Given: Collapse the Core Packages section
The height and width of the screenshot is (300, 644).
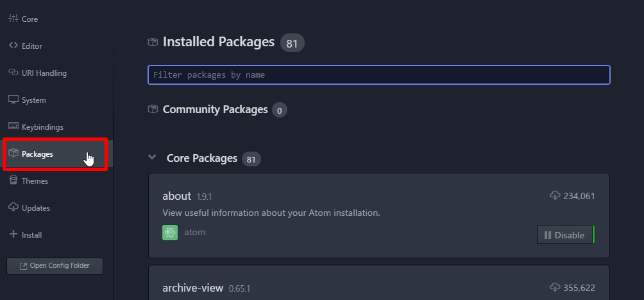Looking at the screenshot, I should pos(152,157).
